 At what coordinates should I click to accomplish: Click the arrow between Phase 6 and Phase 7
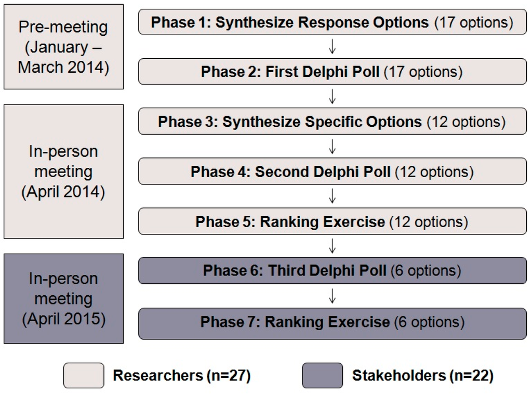pyautogui.click(x=332, y=296)
